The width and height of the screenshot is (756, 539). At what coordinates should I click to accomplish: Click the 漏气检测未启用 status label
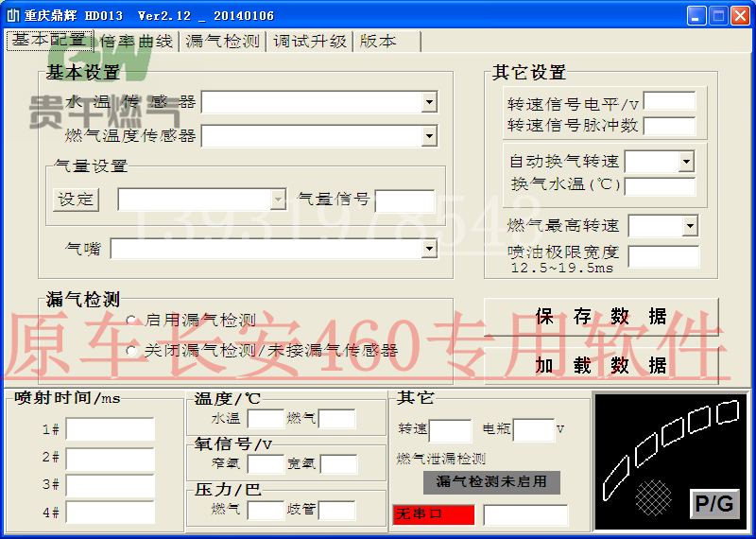click(x=491, y=482)
